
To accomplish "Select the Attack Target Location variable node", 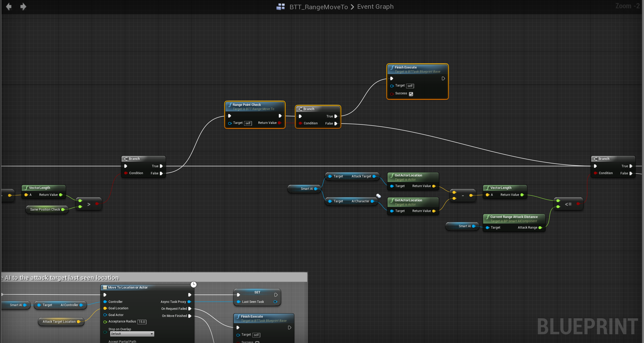I will 59,322.
